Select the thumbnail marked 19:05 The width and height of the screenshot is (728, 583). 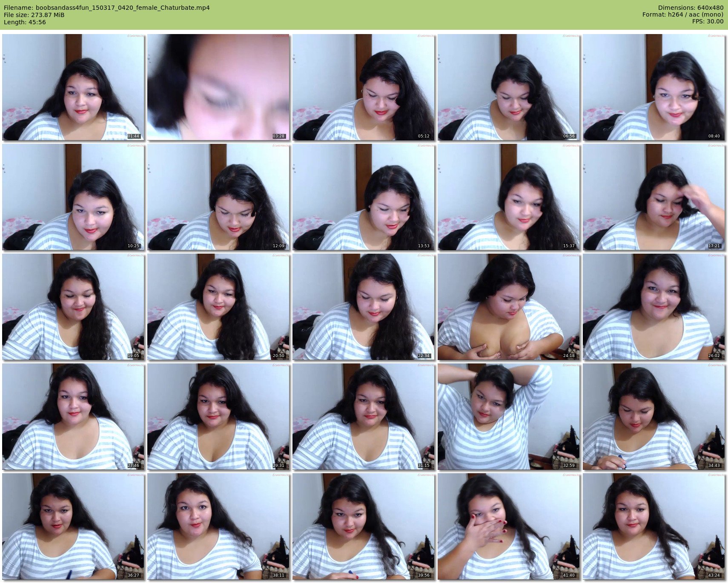click(73, 307)
